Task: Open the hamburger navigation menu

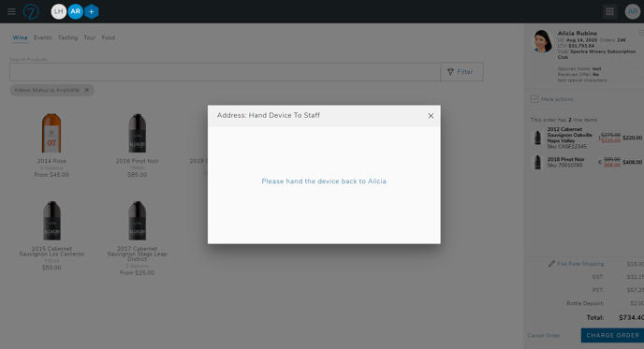Action: click(11, 11)
